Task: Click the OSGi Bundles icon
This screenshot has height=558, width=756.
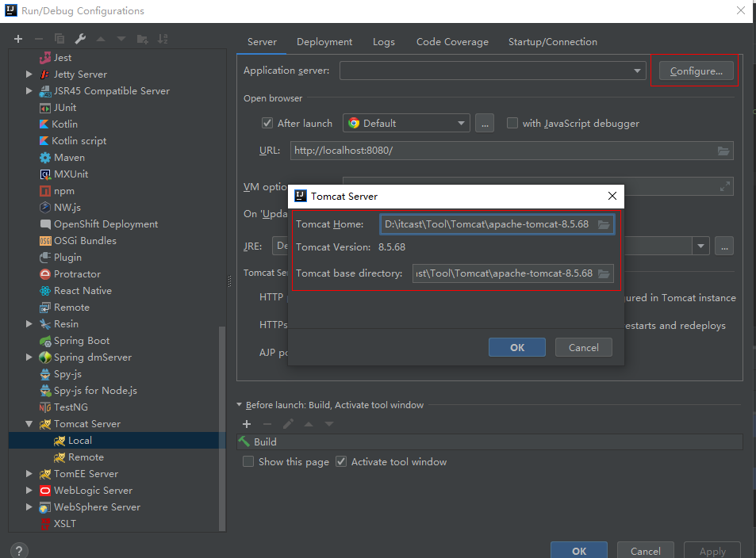Action: click(x=45, y=241)
